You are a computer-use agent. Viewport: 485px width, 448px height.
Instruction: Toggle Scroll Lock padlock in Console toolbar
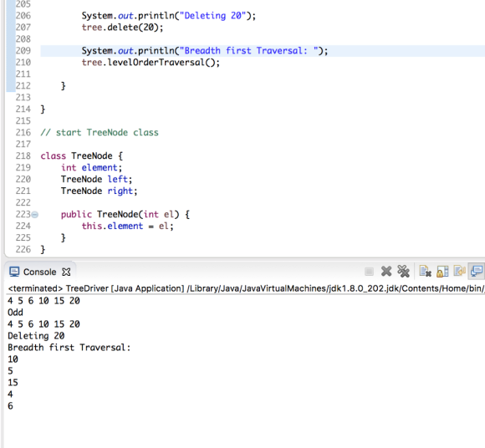(x=442, y=271)
